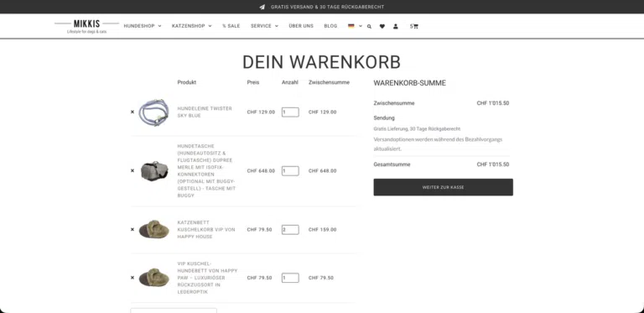Click Weiter zur Kasse button
Viewport: 644px width, 313px height.
443,187
